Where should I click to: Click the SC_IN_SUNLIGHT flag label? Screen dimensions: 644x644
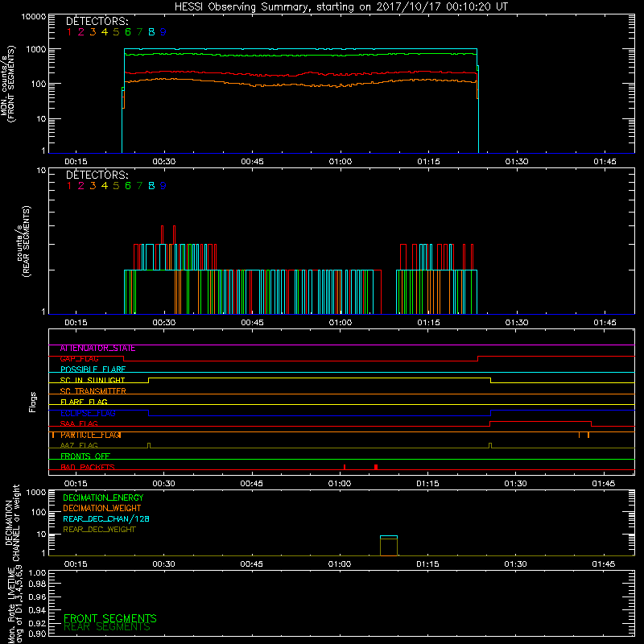point(93,380)
